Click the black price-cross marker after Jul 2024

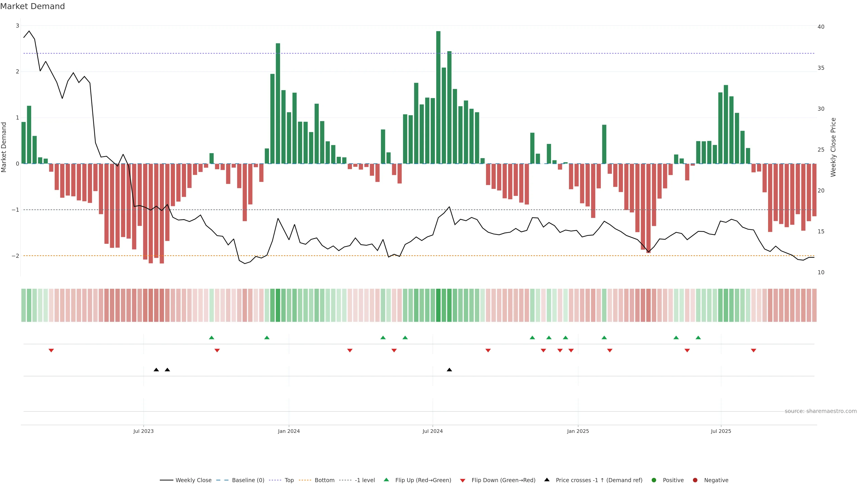[x=449, y=370]
